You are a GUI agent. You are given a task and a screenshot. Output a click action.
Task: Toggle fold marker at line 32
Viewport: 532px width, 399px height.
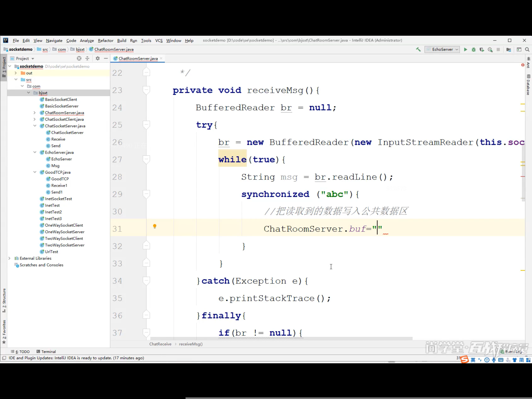tap(146, 246)
